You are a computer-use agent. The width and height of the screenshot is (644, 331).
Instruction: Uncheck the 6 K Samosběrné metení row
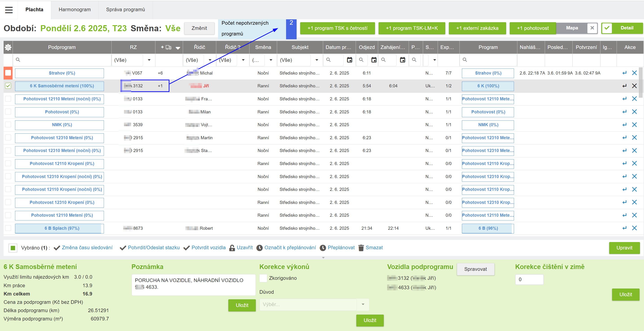pyautogui.click(x=8, y=86)
